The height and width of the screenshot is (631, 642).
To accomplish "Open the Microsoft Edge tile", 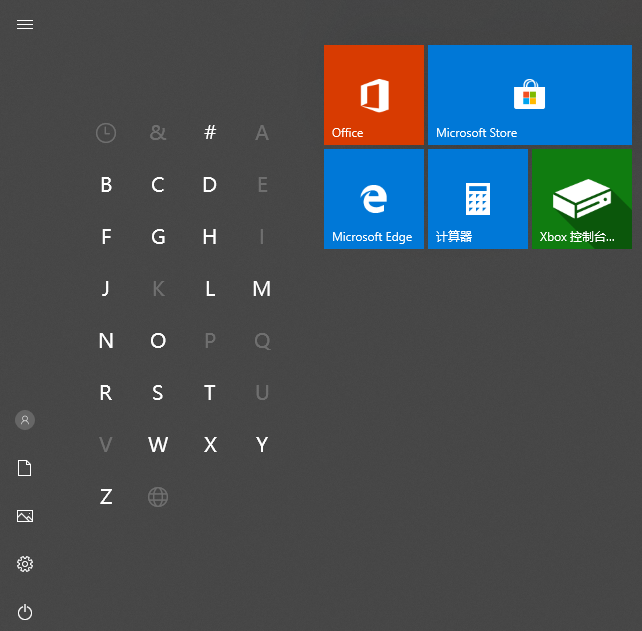I will coord(373,199).
